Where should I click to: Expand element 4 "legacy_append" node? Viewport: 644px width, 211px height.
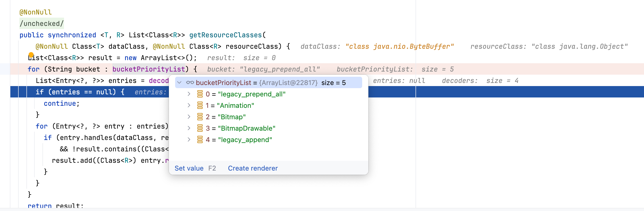coord(189,139)
